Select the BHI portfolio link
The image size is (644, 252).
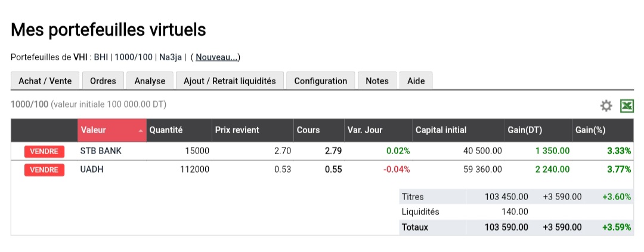pos(101,57)
